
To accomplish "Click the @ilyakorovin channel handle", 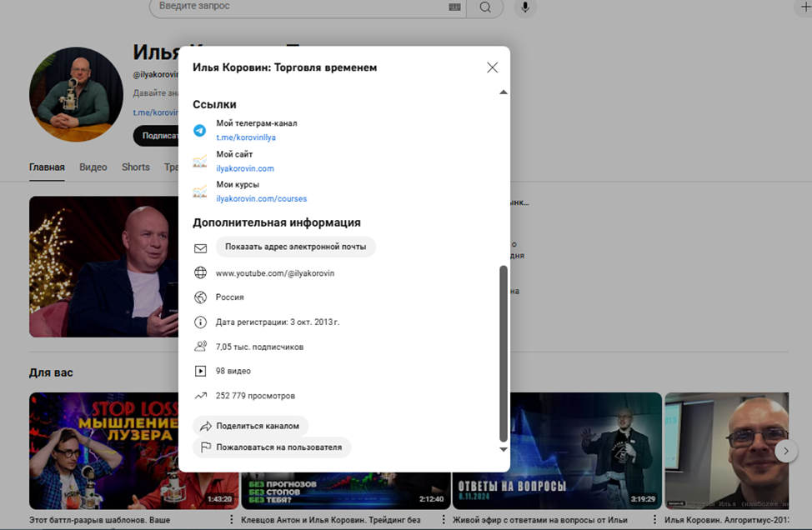I will coord(155,74).
